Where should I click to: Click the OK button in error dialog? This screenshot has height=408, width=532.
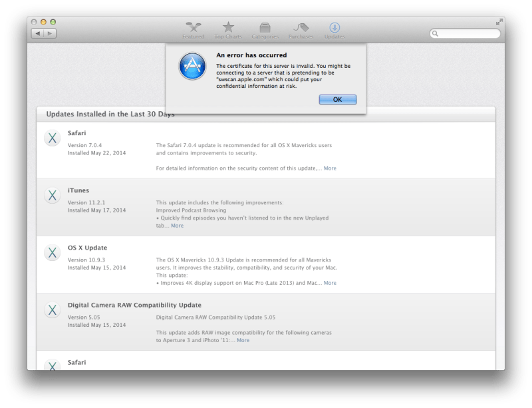pos(338,100)
